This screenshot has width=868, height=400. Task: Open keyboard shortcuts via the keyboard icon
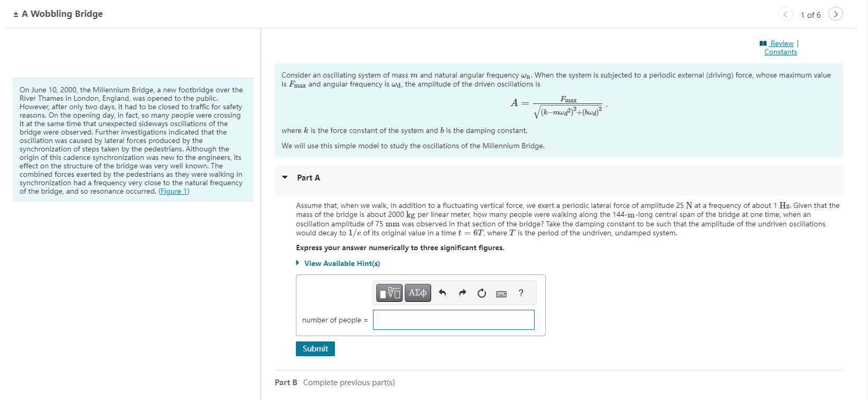click(501, 293)
